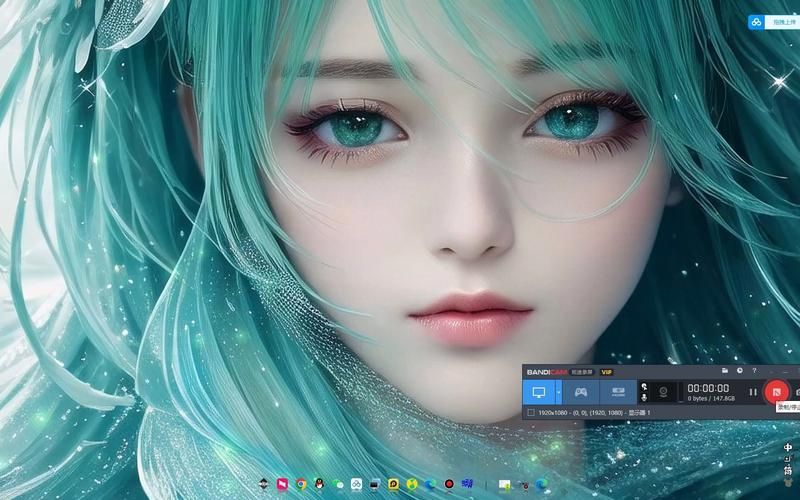Select Bandicam HDMI device recording mode
Screen dimensions: 800x500
pos(618,392)
